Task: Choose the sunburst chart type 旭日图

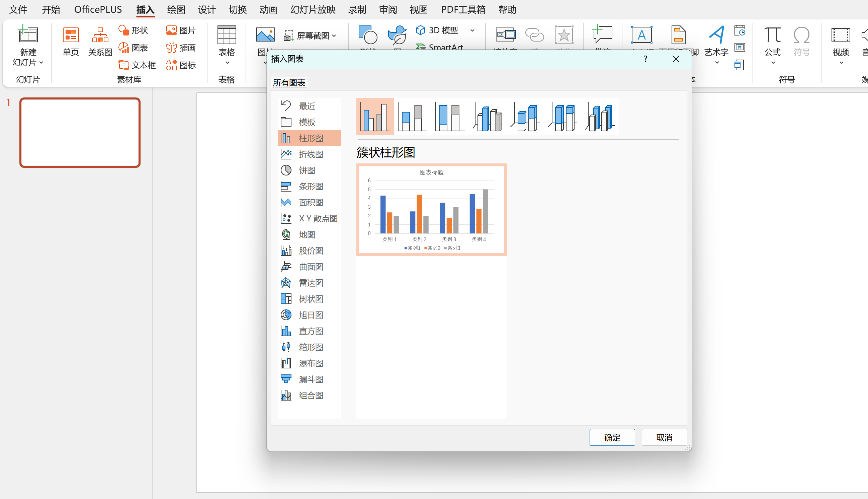Action: point(311,315)
